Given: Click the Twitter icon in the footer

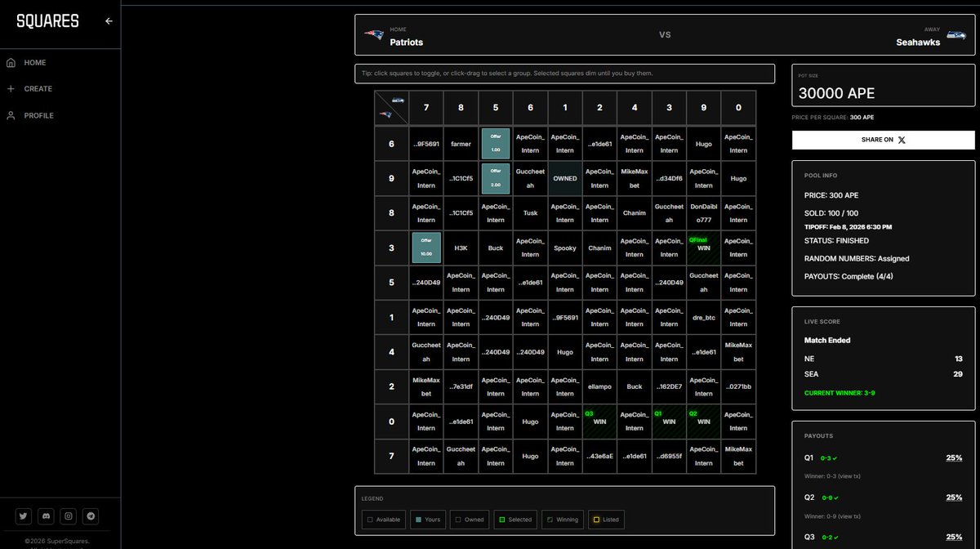Looking at the screenshot, I should point(22,516).
